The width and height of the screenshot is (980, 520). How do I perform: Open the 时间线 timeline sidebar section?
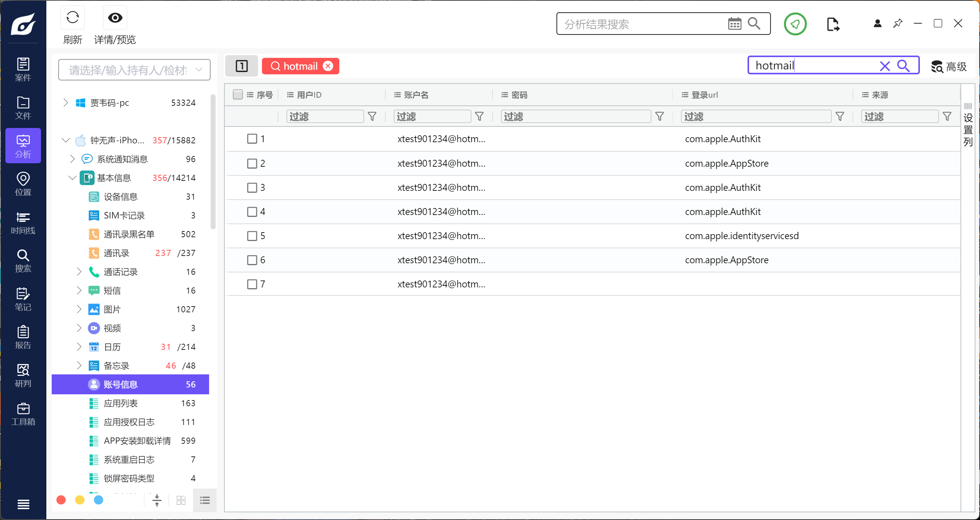point(23,222)
